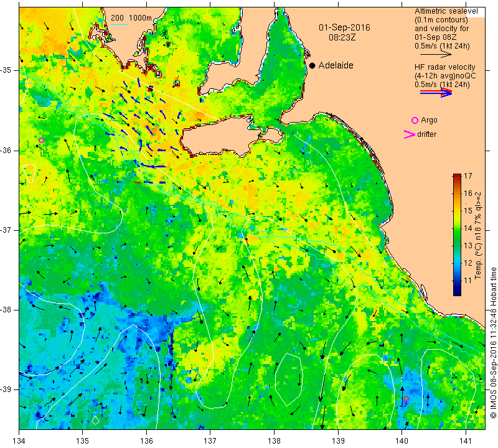Click the 14 value on temperature colorbar
Viewport: 498px width, 448px height.
pyautogui.click(x=468, y=228)
